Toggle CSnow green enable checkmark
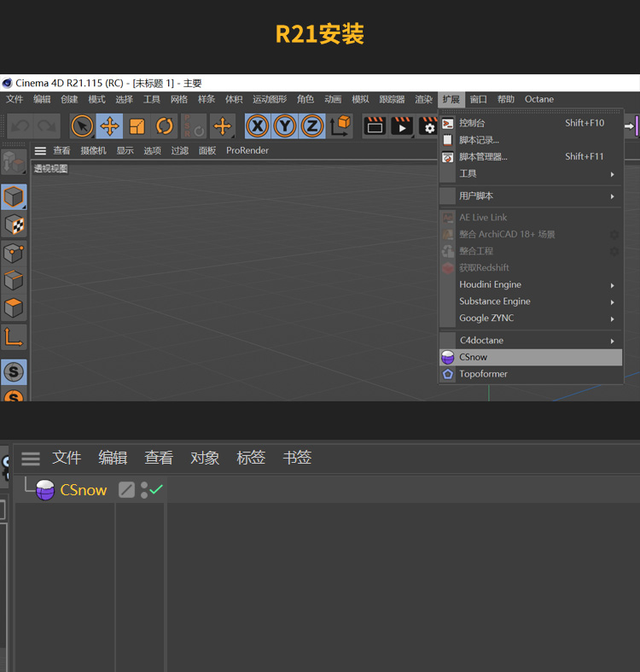 point(156,489)
